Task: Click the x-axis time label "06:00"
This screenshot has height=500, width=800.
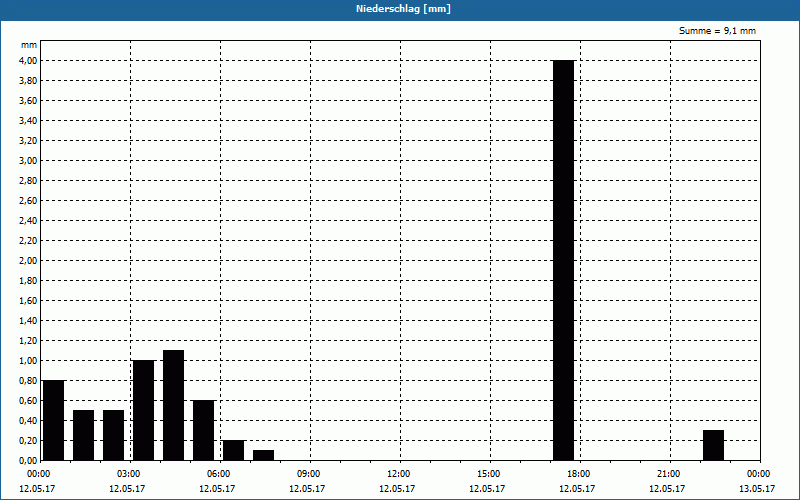Action: pyautogui.click(x=218, y=474)
